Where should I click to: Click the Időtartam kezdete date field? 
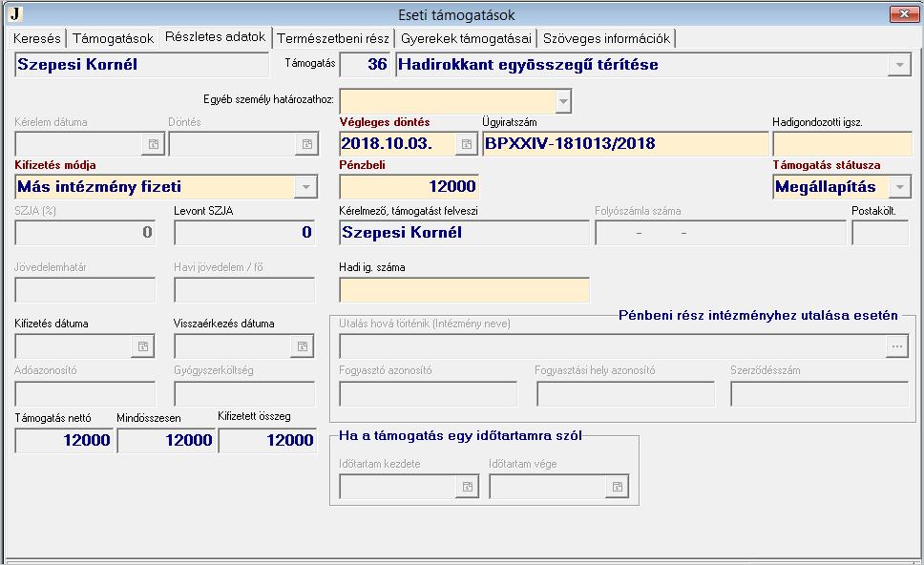pos(398,487)
